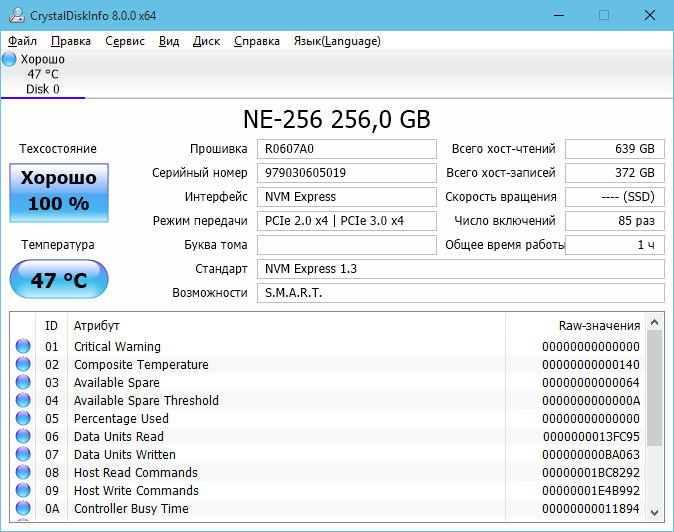This screenshot has height=532, width=674.
Task: Open the Файл menu
Action: [22, 41]
